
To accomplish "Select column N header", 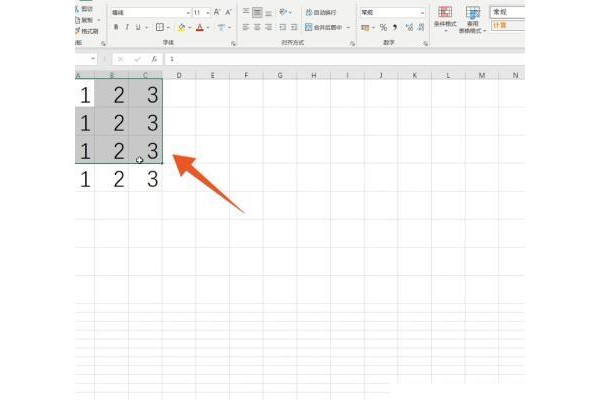I will (512, 75).
